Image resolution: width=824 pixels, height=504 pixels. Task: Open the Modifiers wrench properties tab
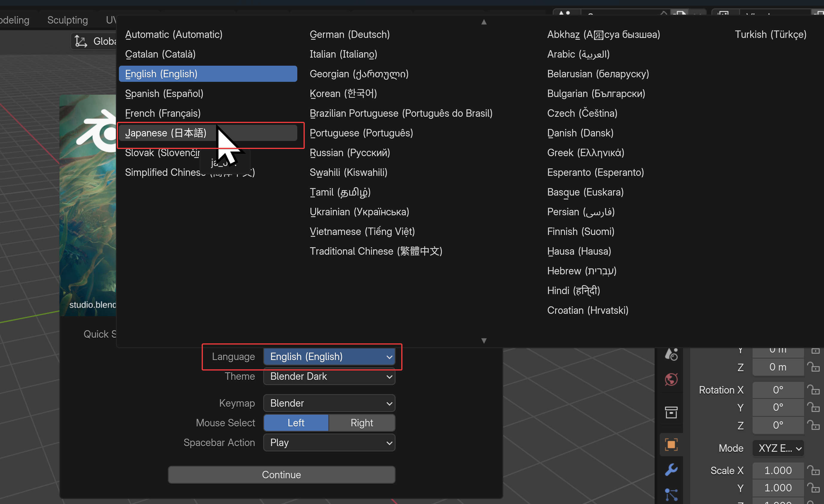(x=671, y=470)
